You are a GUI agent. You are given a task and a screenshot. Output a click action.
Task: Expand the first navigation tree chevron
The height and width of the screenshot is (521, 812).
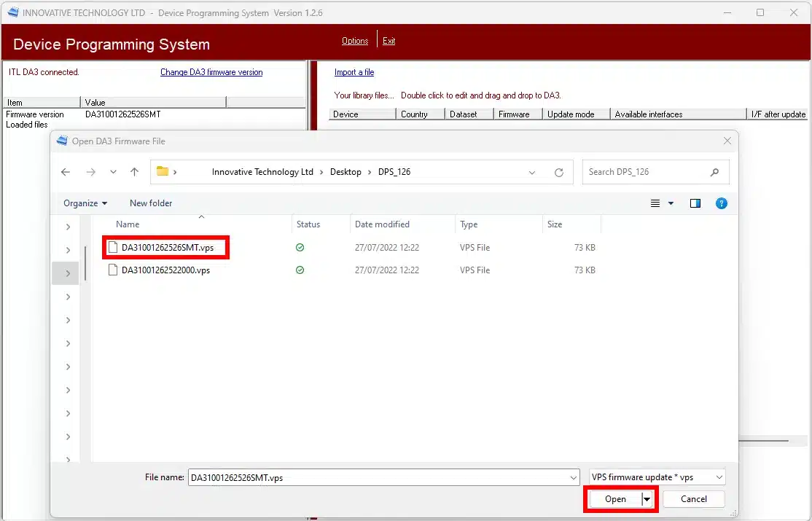click(68, 227)
